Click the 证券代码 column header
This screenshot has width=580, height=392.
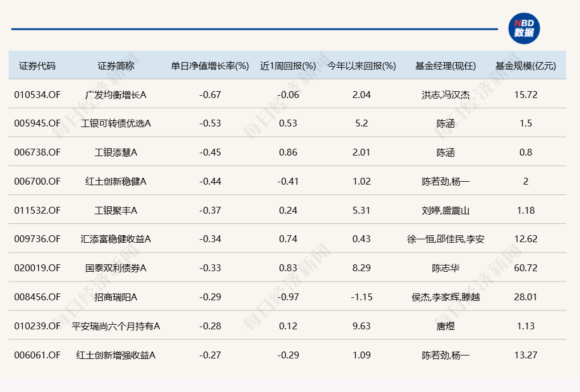37,66
